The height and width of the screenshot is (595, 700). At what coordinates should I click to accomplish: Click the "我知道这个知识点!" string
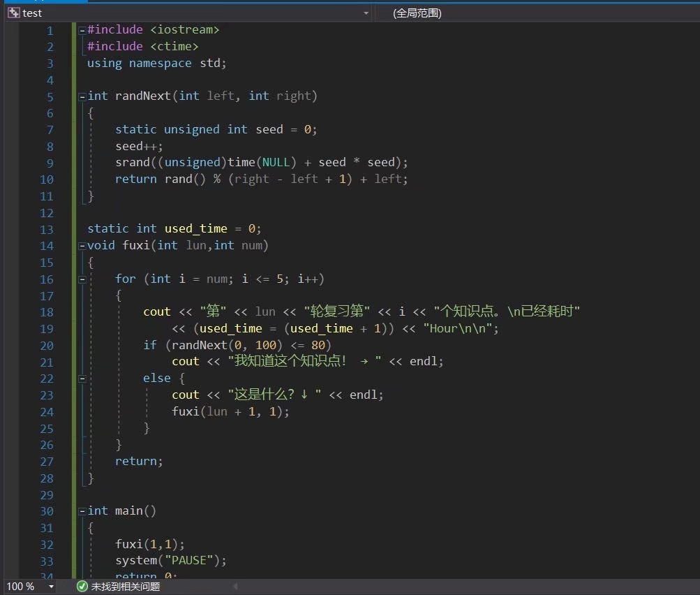304,361
